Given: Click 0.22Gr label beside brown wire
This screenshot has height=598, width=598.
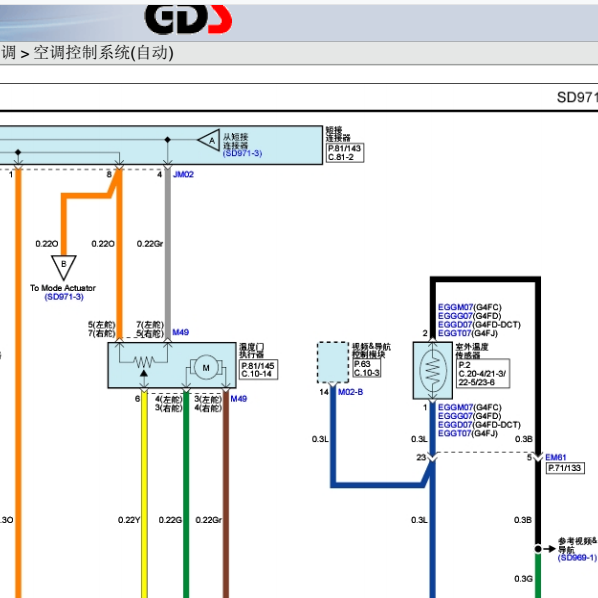Looking at the screenshot, I should click(x=208, y=520).
